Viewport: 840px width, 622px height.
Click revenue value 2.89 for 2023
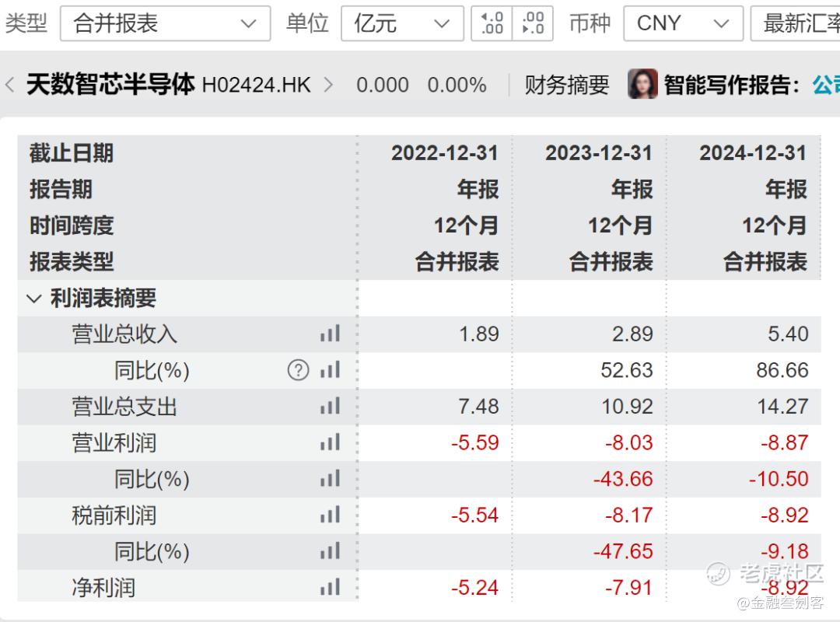tap(633, 334)
